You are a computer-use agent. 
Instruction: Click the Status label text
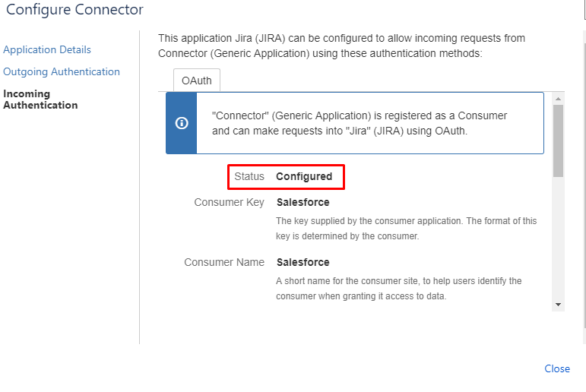tap(249, 176)
